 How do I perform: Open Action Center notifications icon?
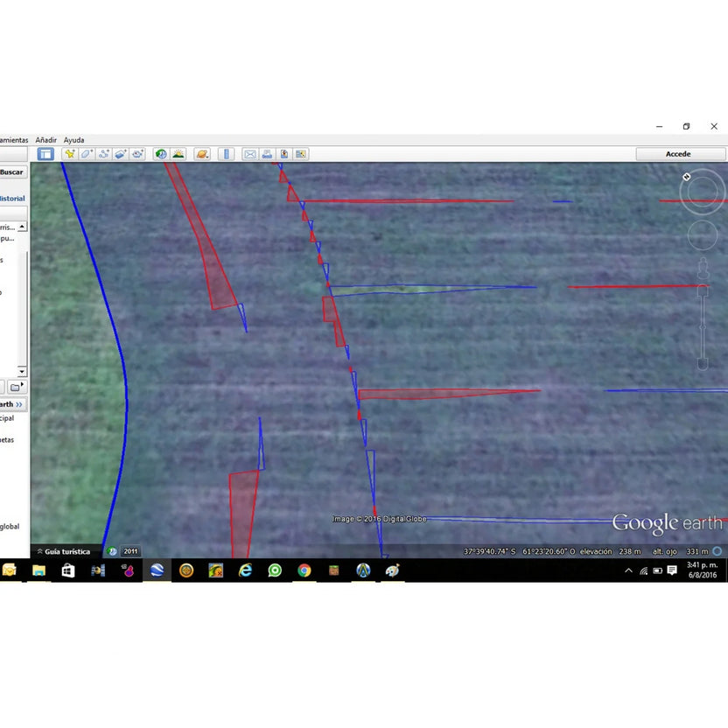(x=672, y=570)
